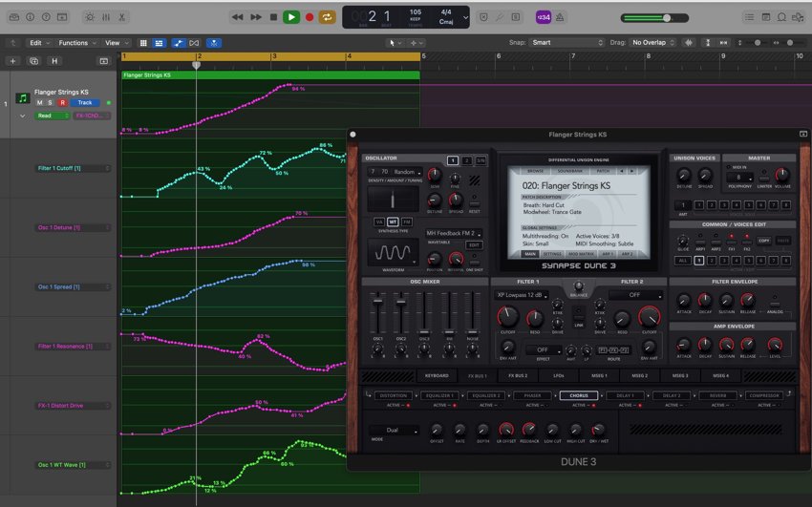812x507 pixels.
Task: Open the Mixer icon in the toolbar
Action: pos(106,17)
